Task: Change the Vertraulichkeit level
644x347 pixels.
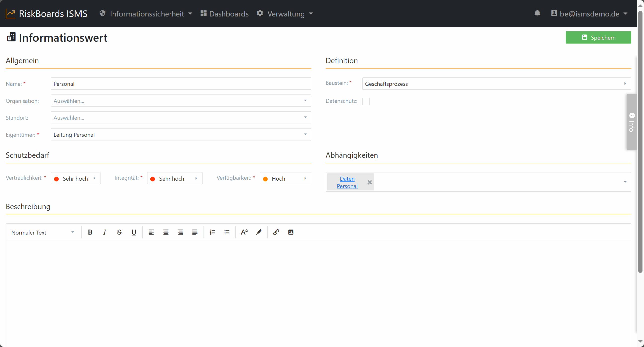Action: 75,178
